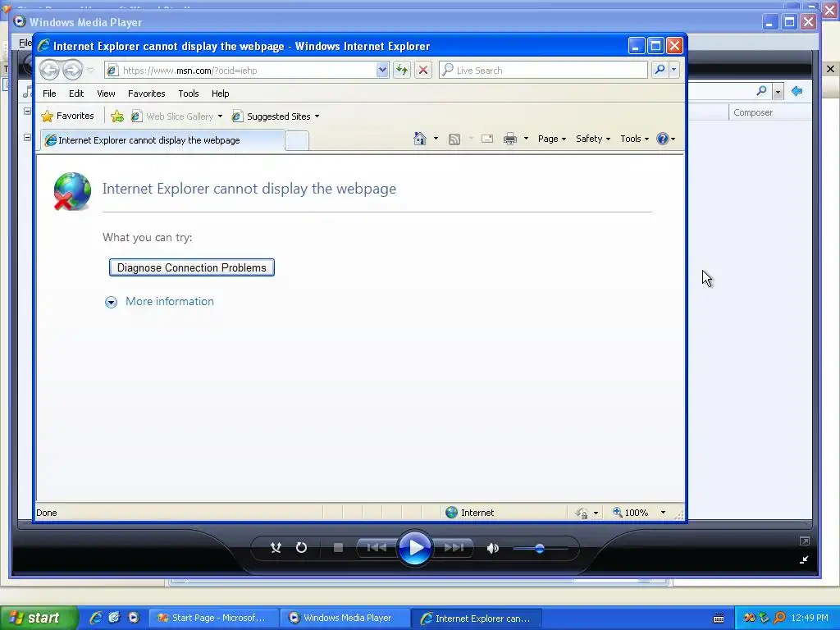Screen dimensions: 840x630
Task: Open the Suggested Sites dropdown
Action: 317,116
